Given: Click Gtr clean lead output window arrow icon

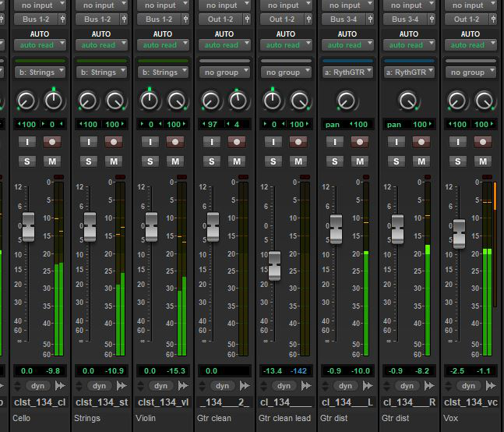Looking at the screenshot, I should (306, 385).
